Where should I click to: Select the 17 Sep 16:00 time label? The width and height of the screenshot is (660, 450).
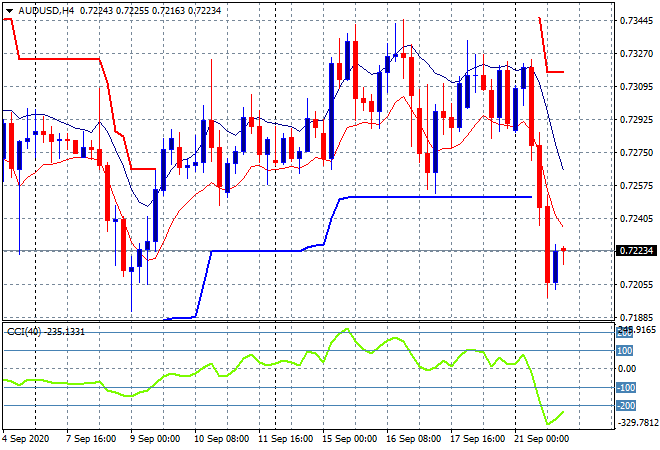click(477, 439)
